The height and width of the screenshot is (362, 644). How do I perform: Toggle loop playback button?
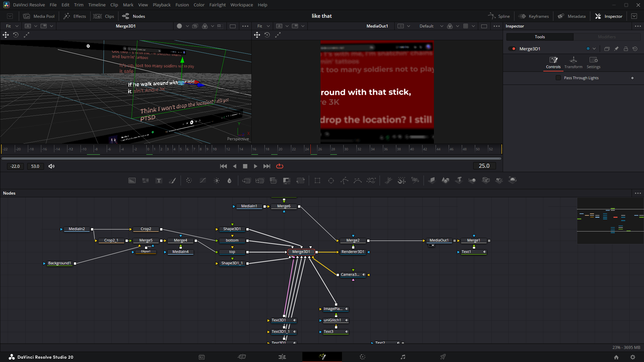(280, 166)
